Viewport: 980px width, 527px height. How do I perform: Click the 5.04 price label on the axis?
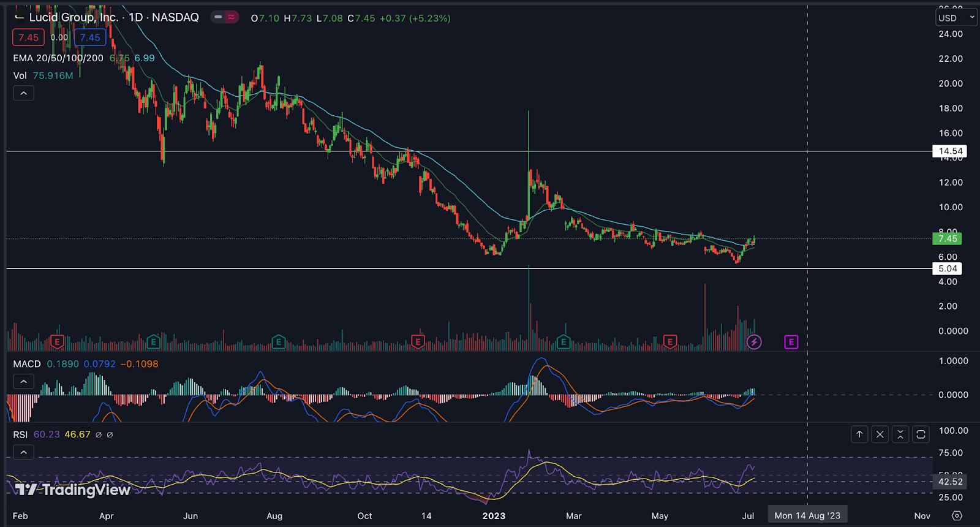(x=947, y=268)
